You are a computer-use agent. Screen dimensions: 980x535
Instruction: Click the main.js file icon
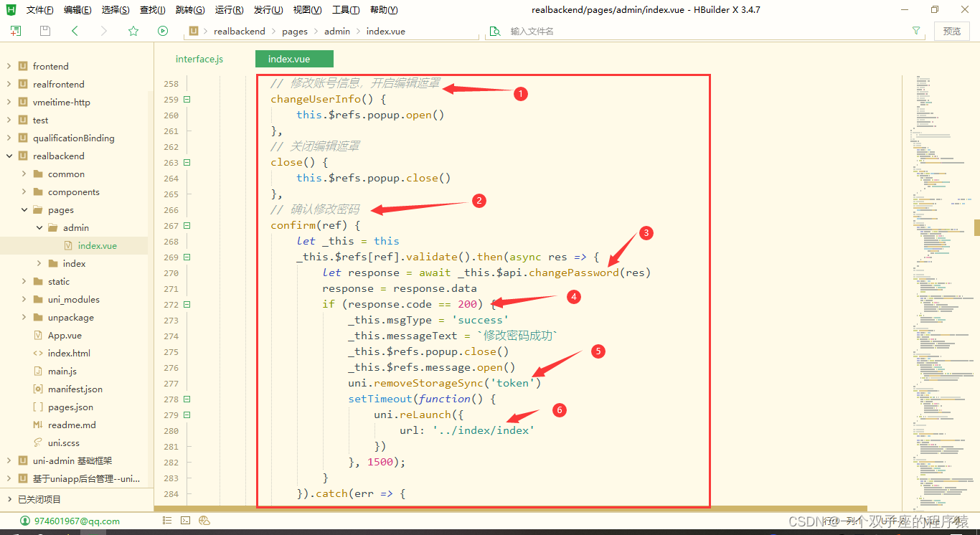click(38, 371)
